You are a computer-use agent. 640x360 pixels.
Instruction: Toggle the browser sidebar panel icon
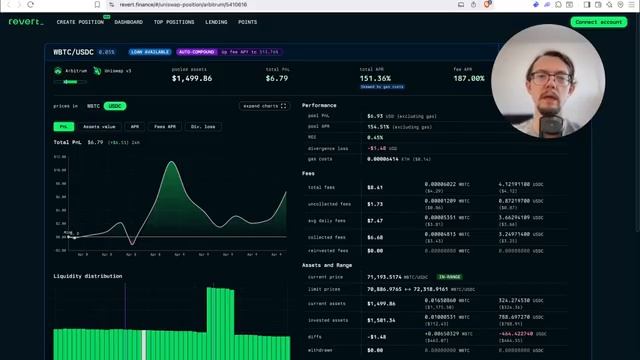[587, 4]
